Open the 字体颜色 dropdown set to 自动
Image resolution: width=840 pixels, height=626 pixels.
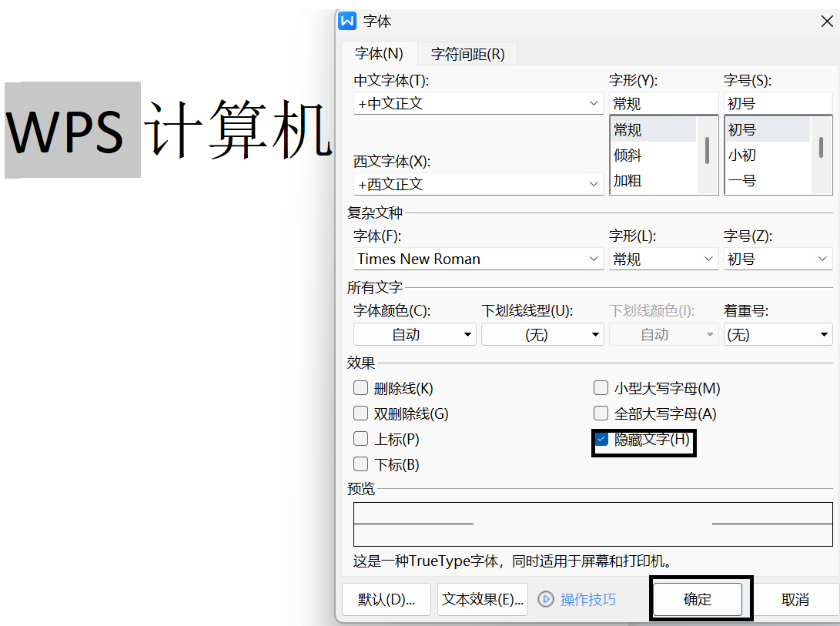pyautogui.click(x=414, y=334)
